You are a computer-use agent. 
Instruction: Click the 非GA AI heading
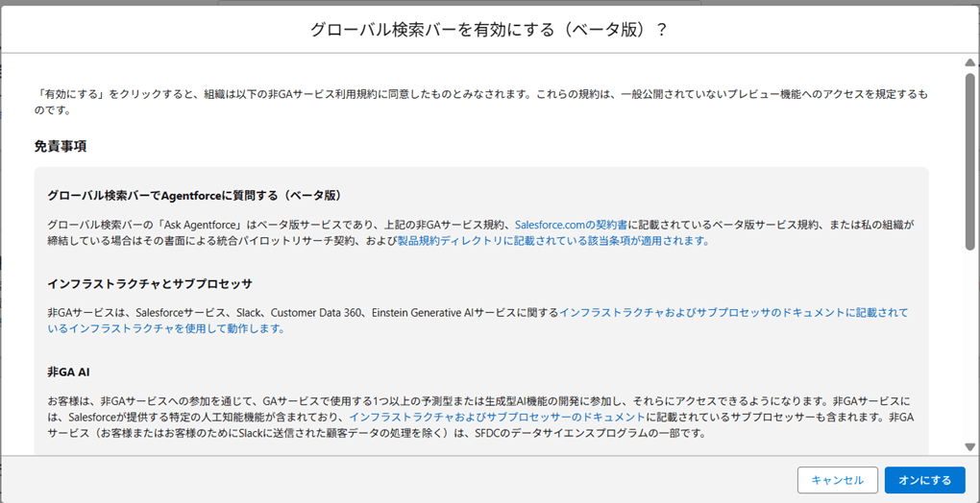pyautogui.click(x=70, y=371)
